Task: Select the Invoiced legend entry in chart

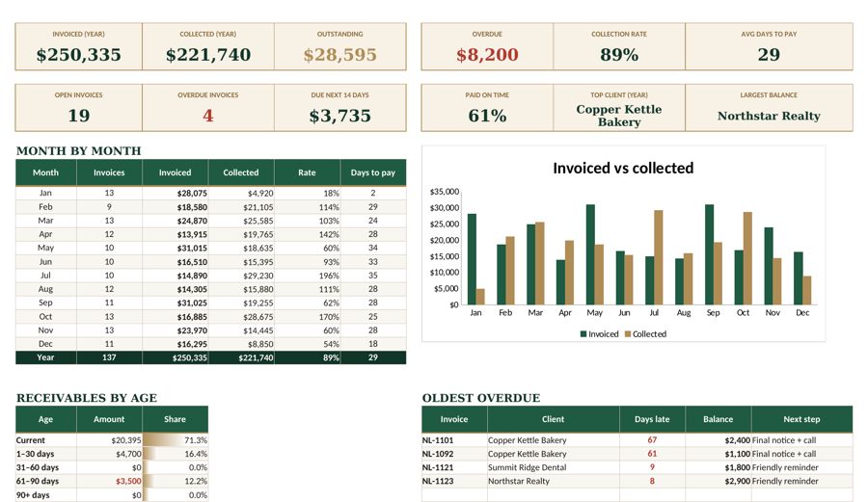Action: 599,334
